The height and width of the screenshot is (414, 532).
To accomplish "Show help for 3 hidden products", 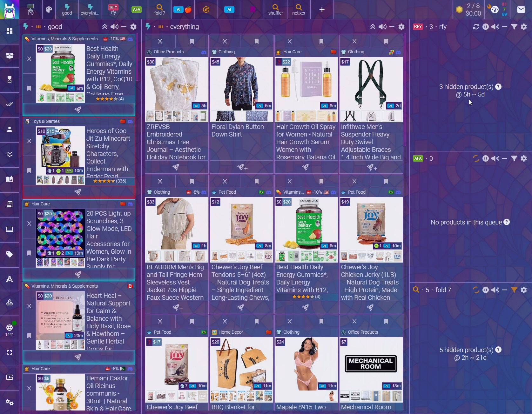I will tap(498, 87).
